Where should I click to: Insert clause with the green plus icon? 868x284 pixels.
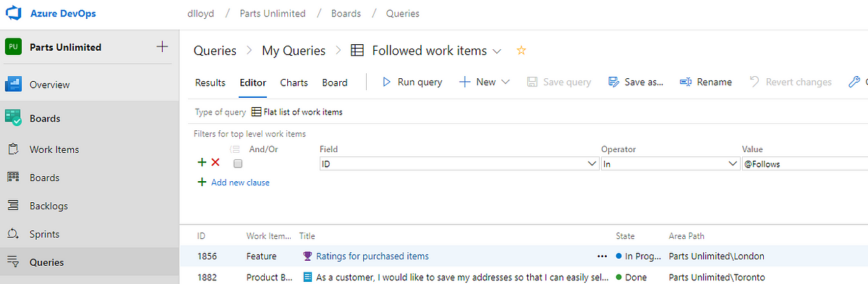coord(202,163)
